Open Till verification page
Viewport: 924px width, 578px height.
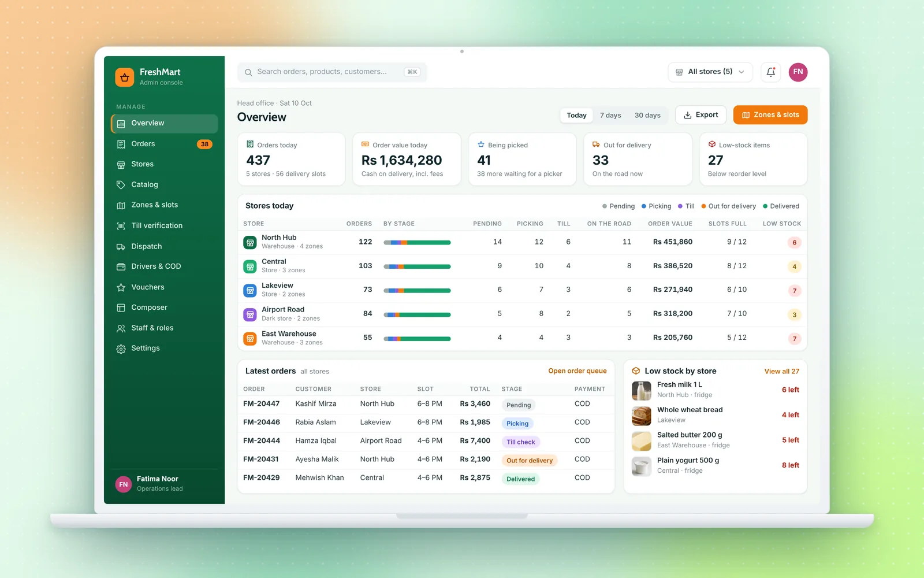(165, 225)
